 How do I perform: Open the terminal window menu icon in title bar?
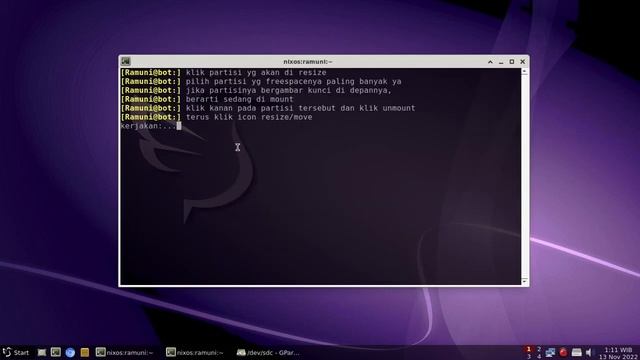pyautogui.click(x=126, y=61)
